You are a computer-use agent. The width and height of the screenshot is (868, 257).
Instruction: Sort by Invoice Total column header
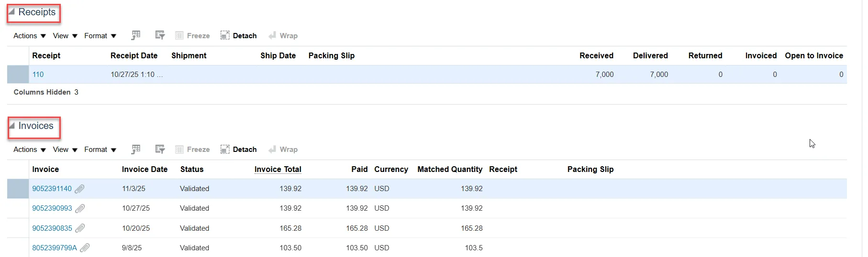pos(278,169)
